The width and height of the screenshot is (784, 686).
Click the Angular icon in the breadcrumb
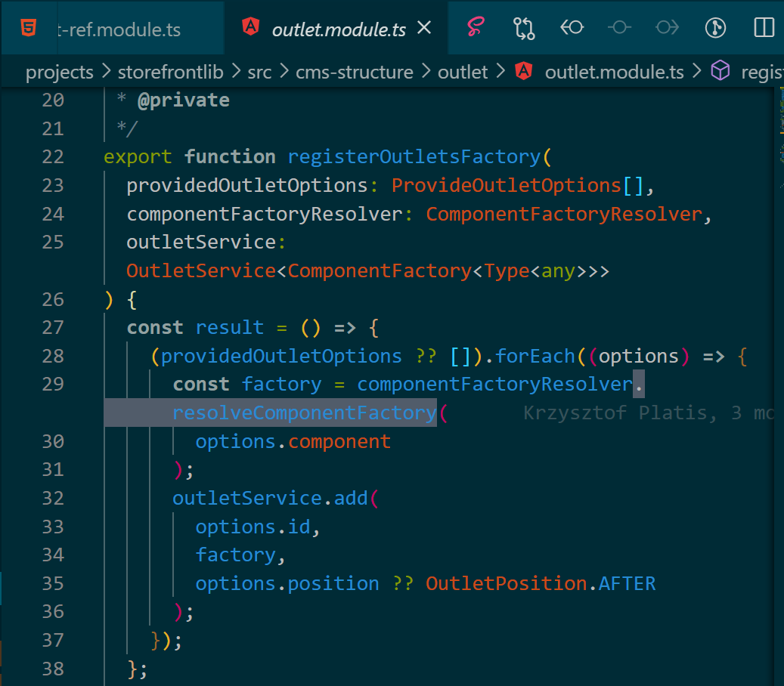(x=523, y=71)
